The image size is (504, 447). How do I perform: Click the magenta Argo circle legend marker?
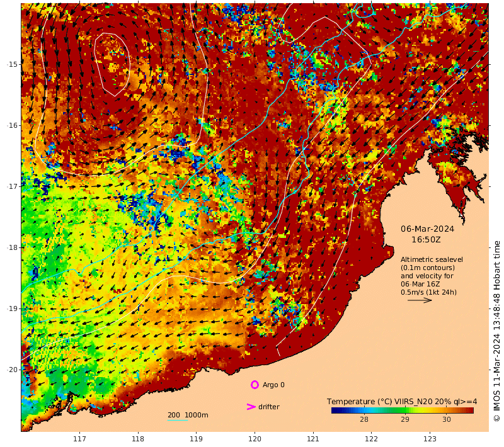[x=255, y=385]
